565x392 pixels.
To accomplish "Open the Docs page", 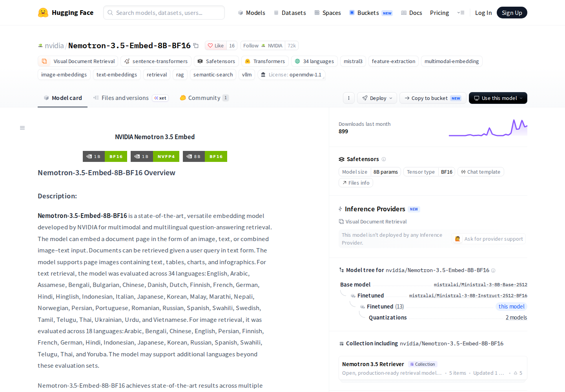I will [412, 13].
